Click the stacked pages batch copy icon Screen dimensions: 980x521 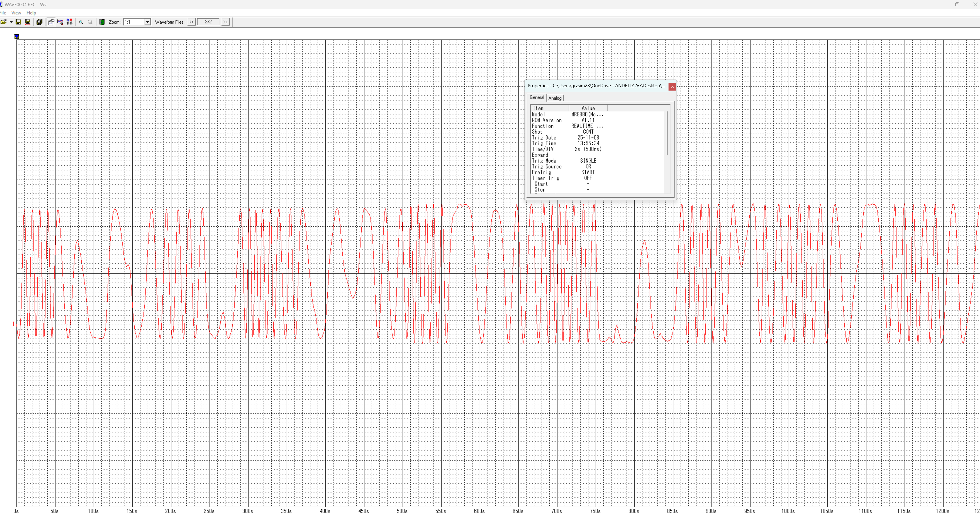tap(39, 22)
